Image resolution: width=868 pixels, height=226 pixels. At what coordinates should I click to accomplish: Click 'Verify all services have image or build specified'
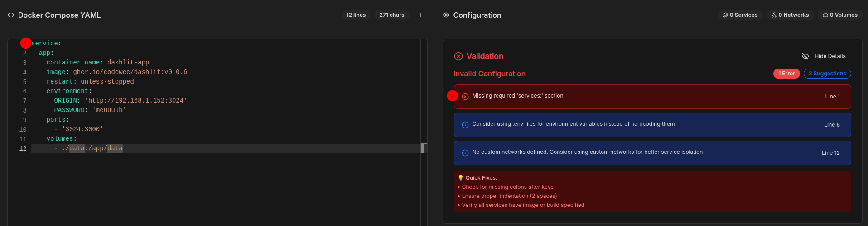[523, 205]
